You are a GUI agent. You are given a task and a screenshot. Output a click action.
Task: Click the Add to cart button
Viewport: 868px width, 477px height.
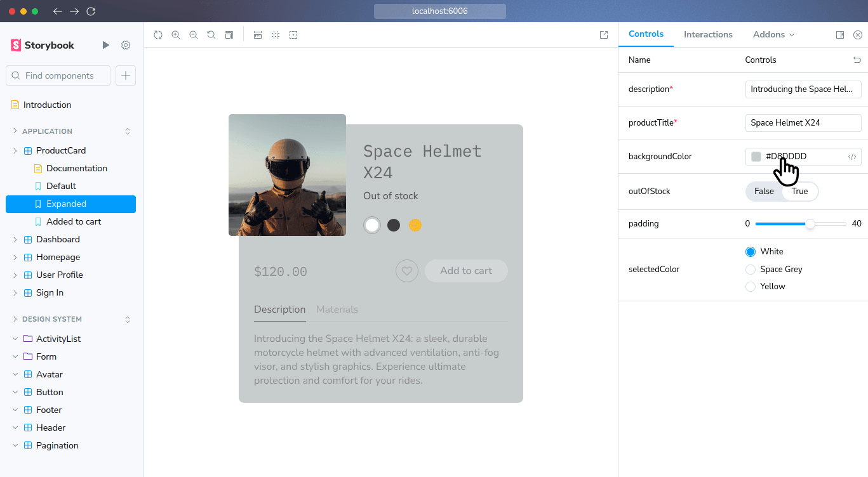point(466,270)
